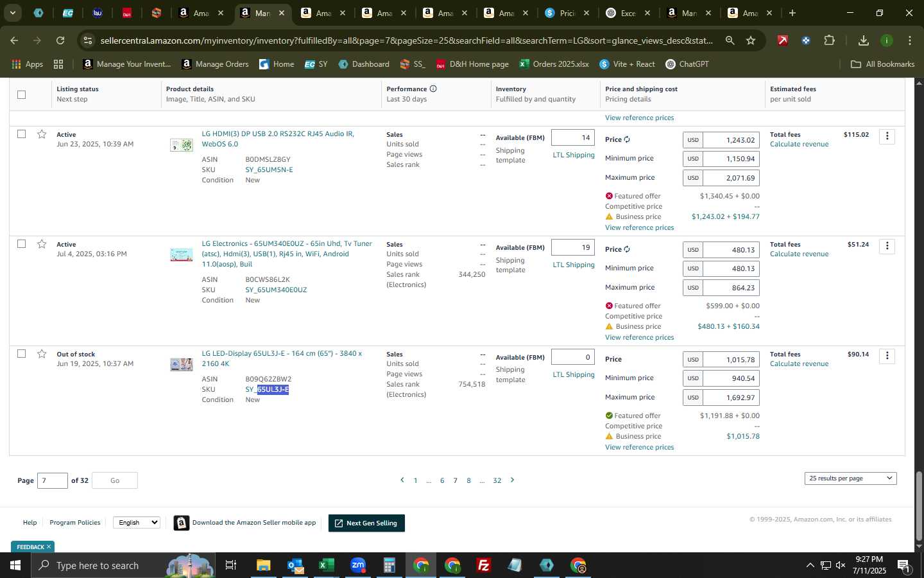Click the quantity field showing 14
Screen dimensions: 924x578
tap(572, 137)
